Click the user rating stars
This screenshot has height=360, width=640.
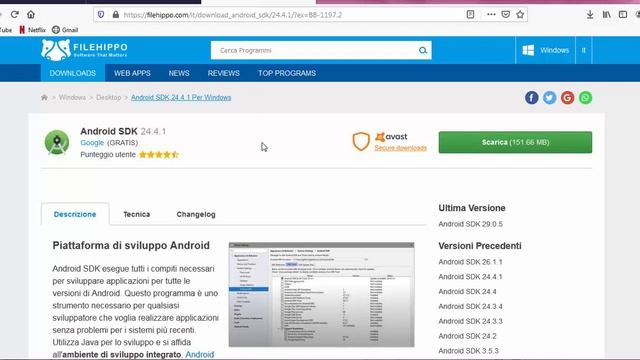tap(159, 155)
